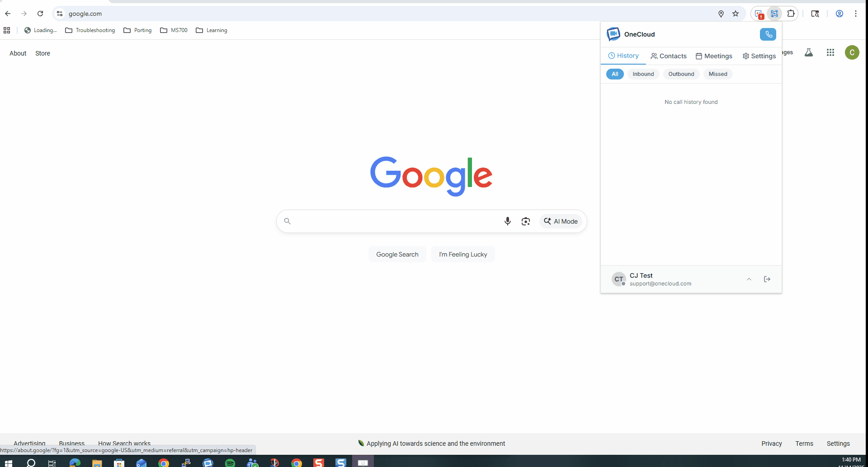Viewport: 868px width, 467px height.
Task: Click the microphone voice search icon
Action: (507, 221)
